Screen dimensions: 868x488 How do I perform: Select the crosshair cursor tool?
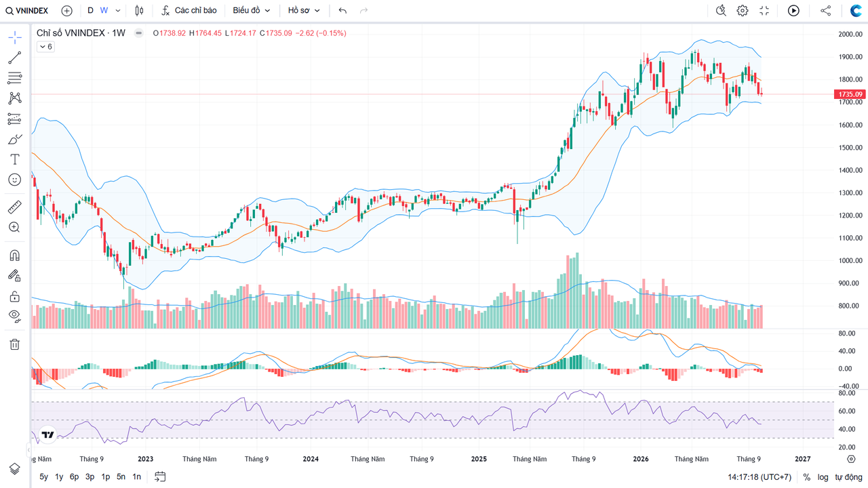click(x=15, y=37)
